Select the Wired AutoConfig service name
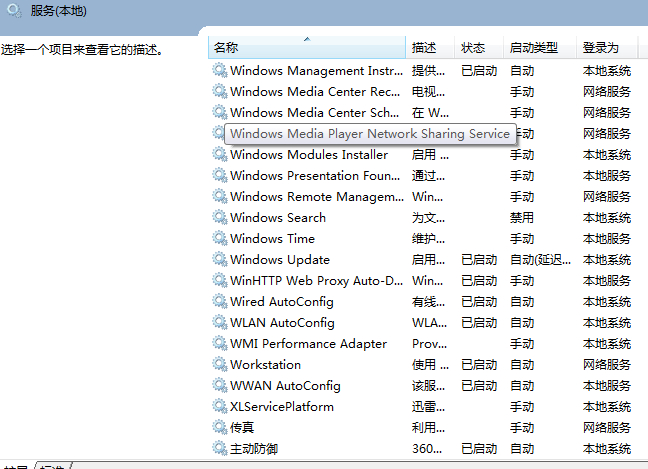This screenshot has width=648, height=469. coord(282,302)
